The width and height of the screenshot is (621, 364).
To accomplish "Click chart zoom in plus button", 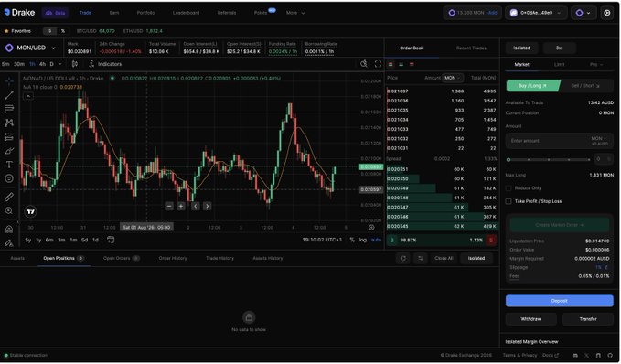I will 180,206.
